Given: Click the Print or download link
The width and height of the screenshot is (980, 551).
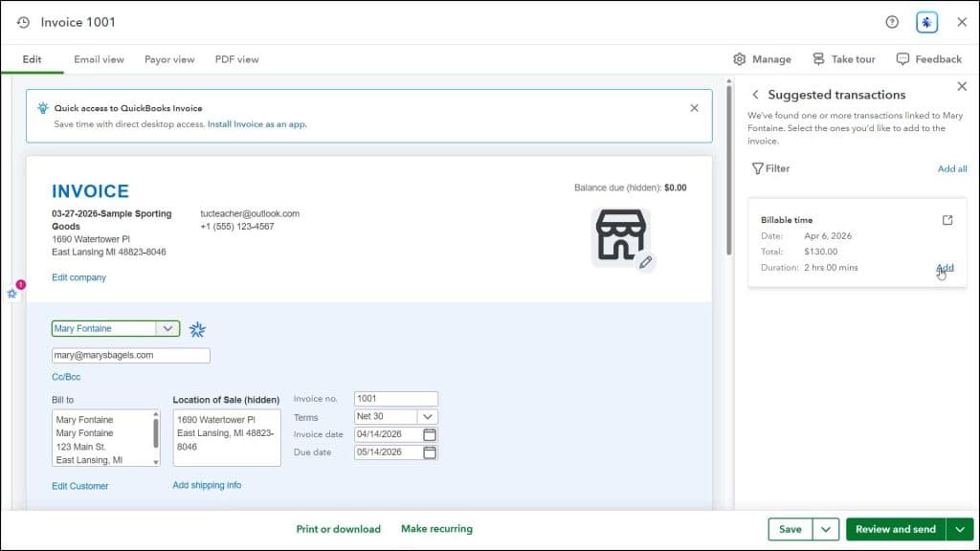Looking at the screenshot, I should pyautogui.click(x=340, y=528).
